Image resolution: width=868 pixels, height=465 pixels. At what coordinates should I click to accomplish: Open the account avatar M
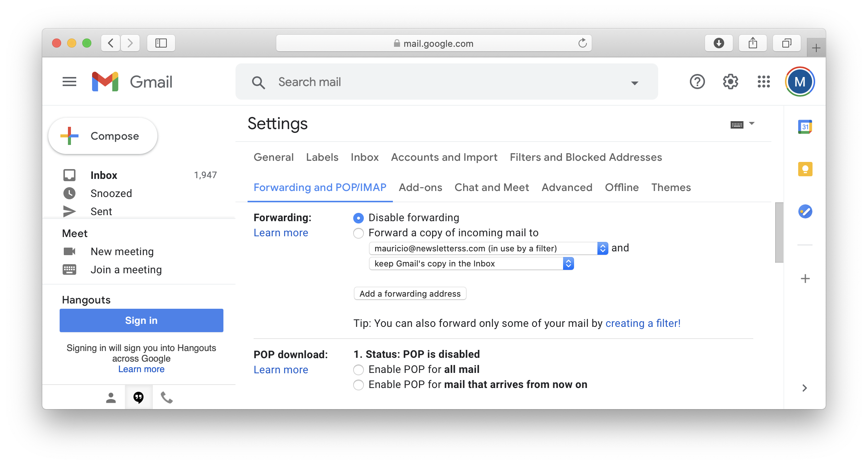coord(800,82)
